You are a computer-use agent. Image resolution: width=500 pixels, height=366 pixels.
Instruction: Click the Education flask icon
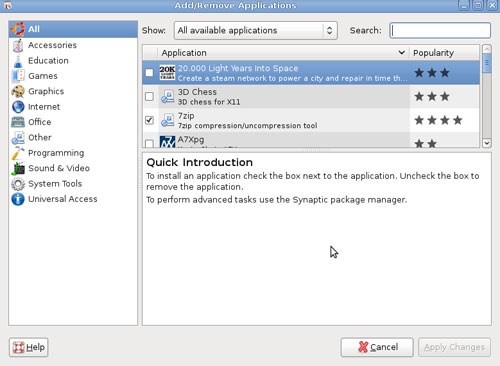(18, 61)
